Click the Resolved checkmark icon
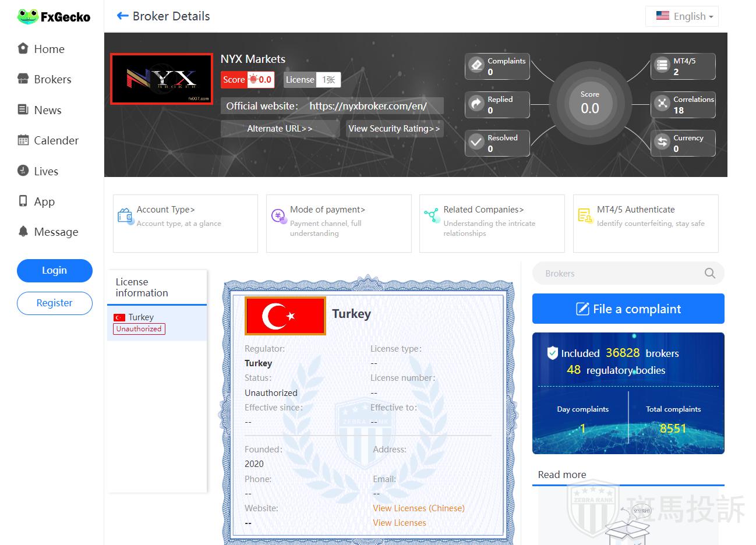 click(x=476, y=143)
